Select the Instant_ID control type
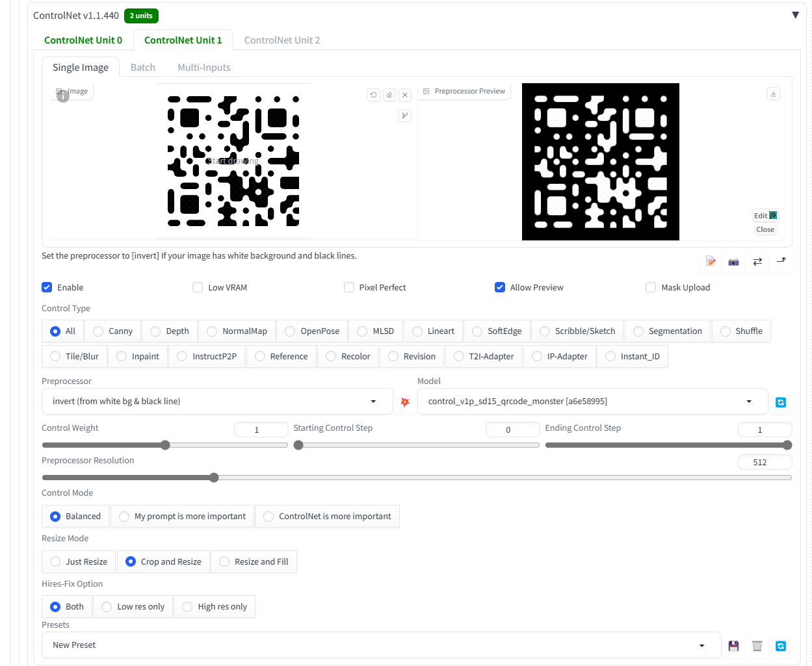The width and height of the screenshot is (812, 666). (633, 357)
